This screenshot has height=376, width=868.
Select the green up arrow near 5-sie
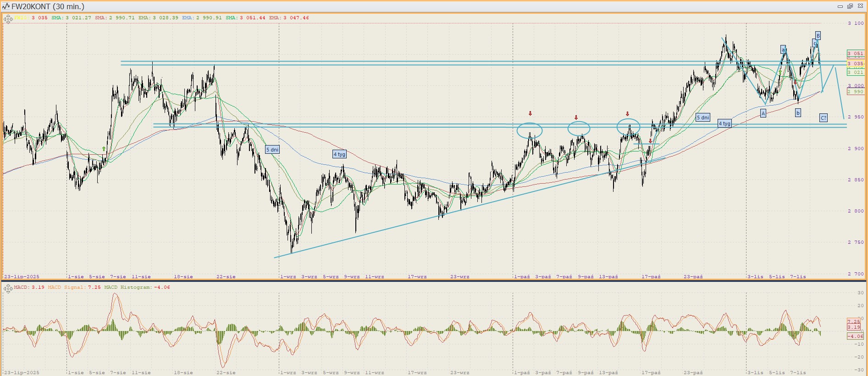(x=104, y=149)
